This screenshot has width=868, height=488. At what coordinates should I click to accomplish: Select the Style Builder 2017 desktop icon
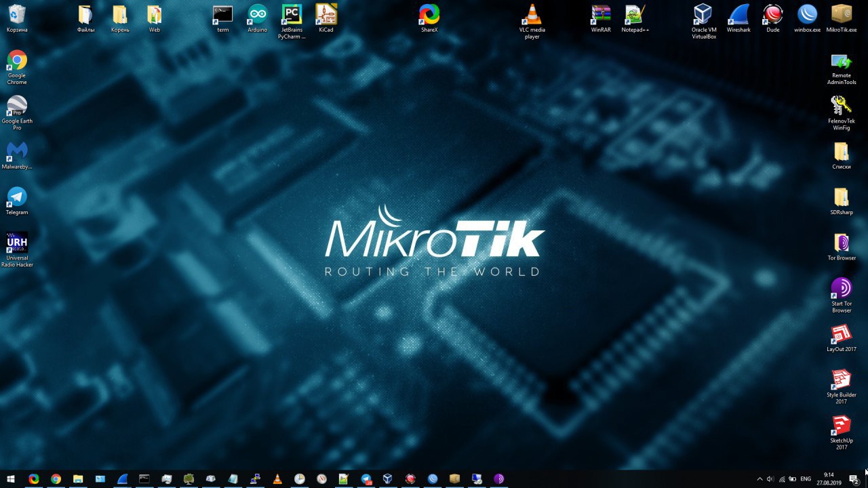(842, 386)
